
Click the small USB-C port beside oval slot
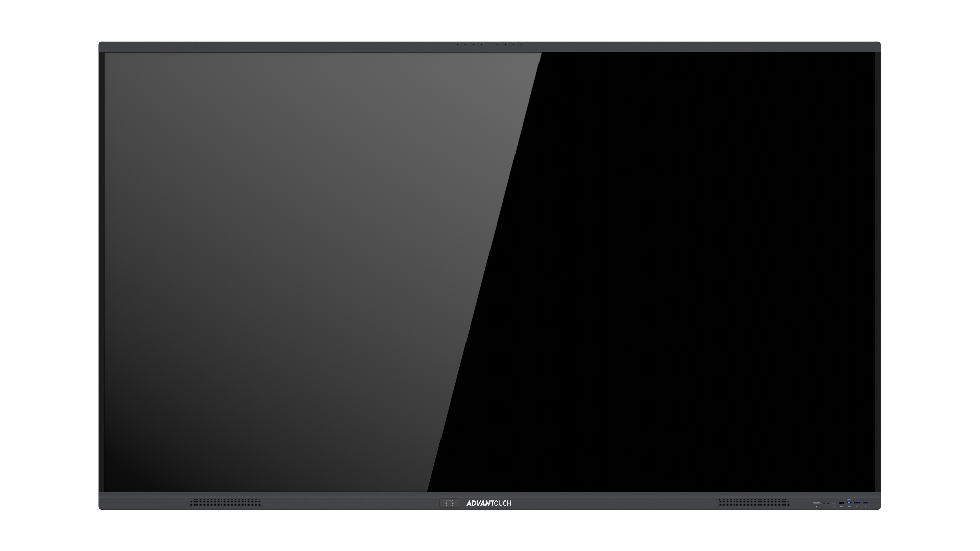tap(824, 504)
